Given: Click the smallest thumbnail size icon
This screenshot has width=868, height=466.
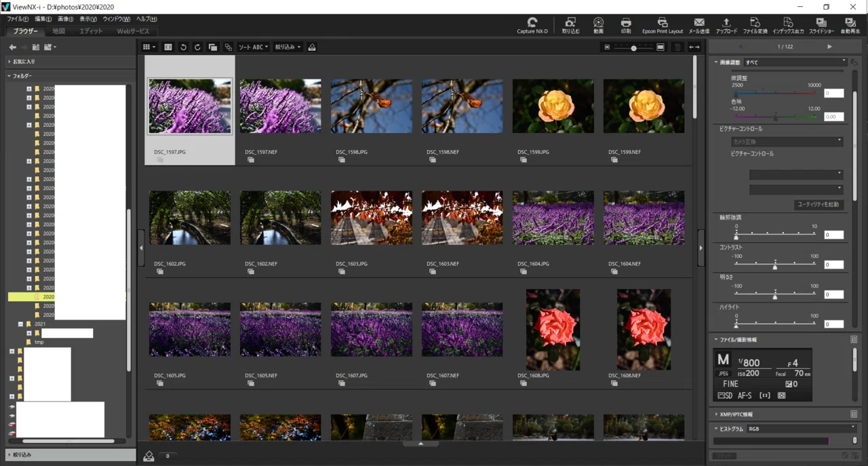Looking at the screenshot, I should click(607, 47).
